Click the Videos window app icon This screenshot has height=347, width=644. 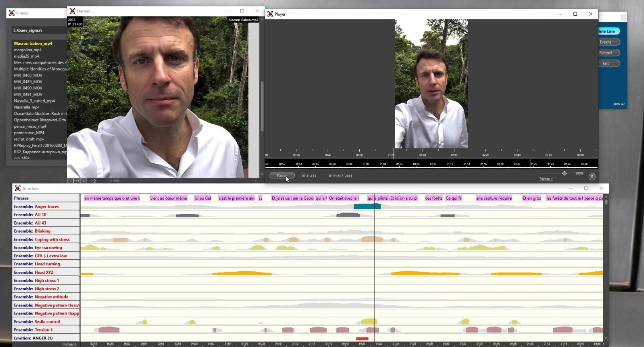pos(12,13)
